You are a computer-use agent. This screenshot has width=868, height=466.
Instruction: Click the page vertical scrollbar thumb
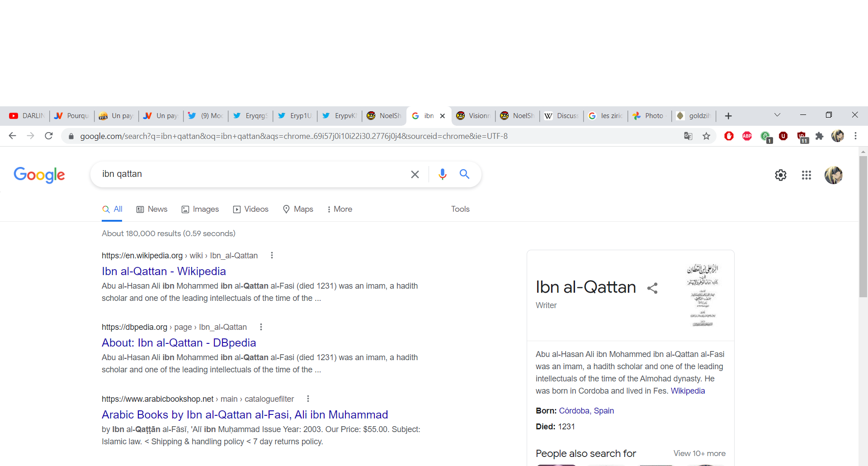pyautogui.click(x=863, y=226)
